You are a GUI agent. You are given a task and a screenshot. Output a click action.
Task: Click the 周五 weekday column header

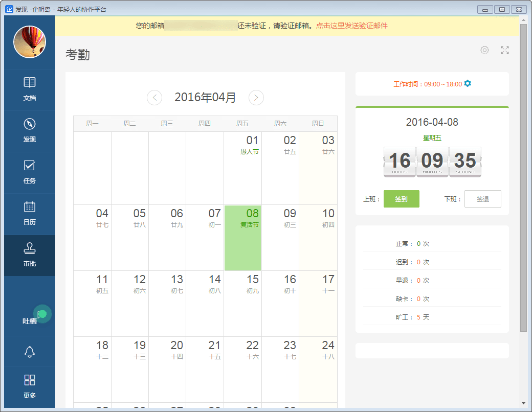point(242,123)
